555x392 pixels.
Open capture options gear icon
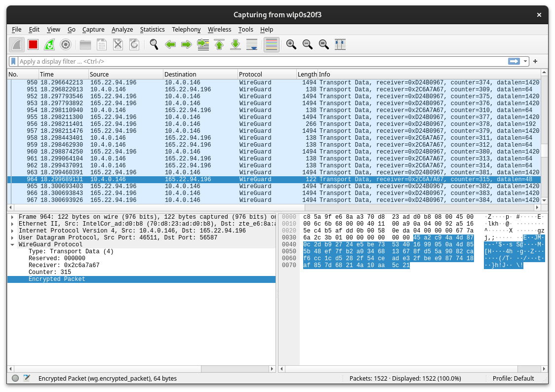[x=66, y=44]
